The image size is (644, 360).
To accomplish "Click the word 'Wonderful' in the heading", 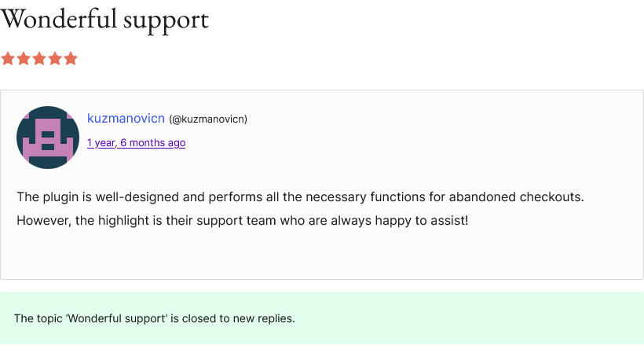I will pyautogui.click(x=59, y=19).
